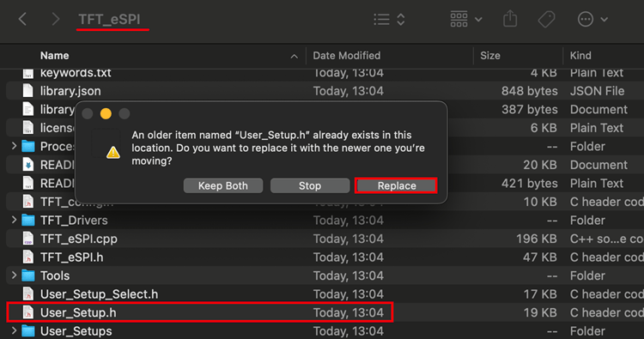Toggle the sort direction caret in Name column

pyautogui.click(x=294, y=57)
